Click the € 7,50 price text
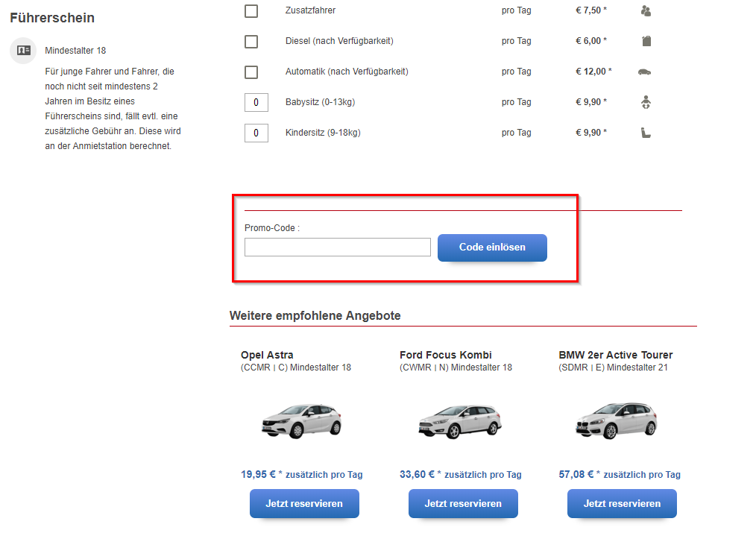The height and width of the screenshot is (536, 756). 591,10
